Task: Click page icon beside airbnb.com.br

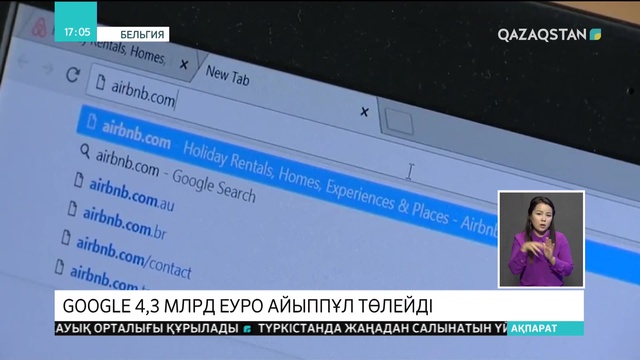Action: (x=72, y=208)
